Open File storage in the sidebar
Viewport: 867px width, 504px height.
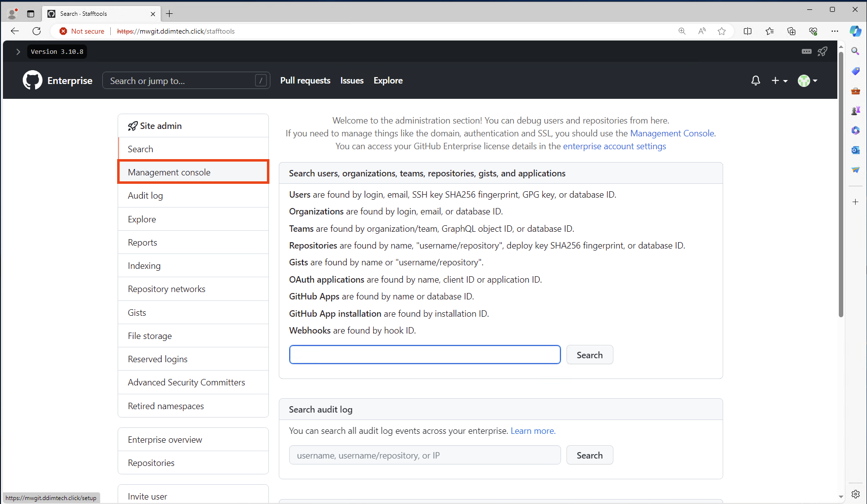[x=193, y=336]
